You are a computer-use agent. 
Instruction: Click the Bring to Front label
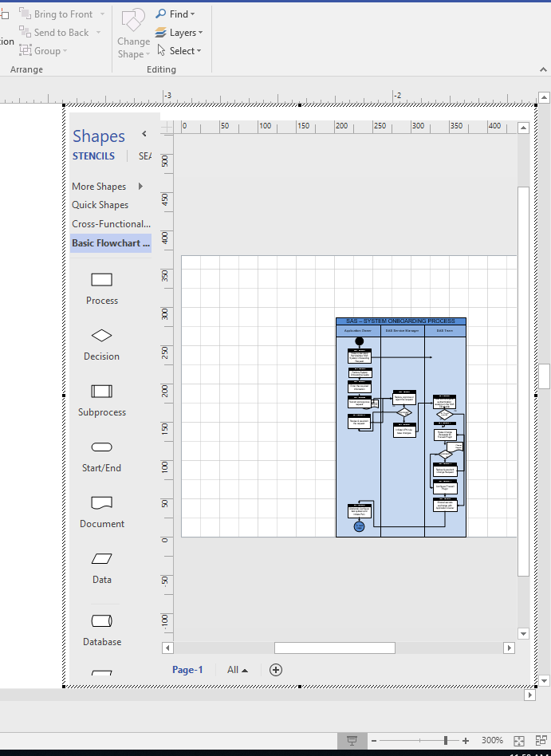click(x=63, y=14)
